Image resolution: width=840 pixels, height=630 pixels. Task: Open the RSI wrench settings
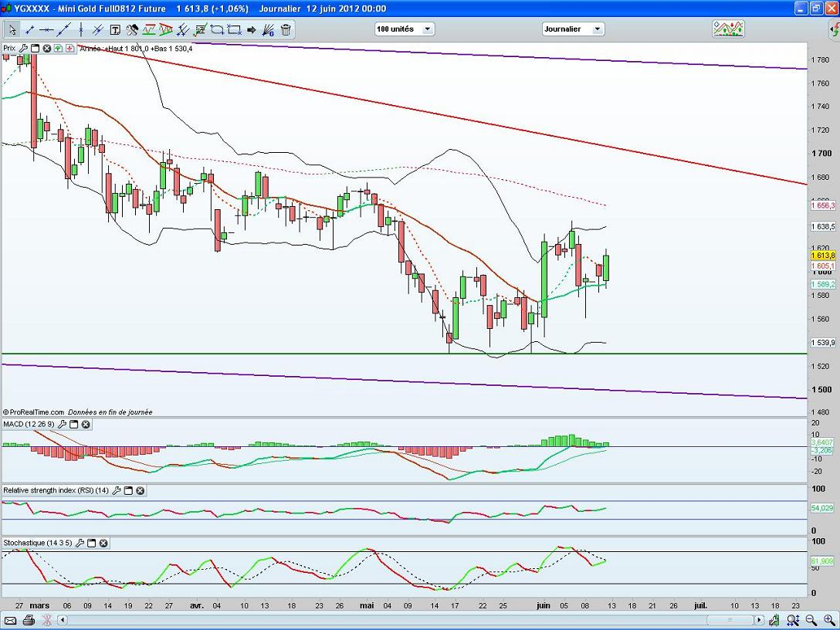tap(117, 491)
